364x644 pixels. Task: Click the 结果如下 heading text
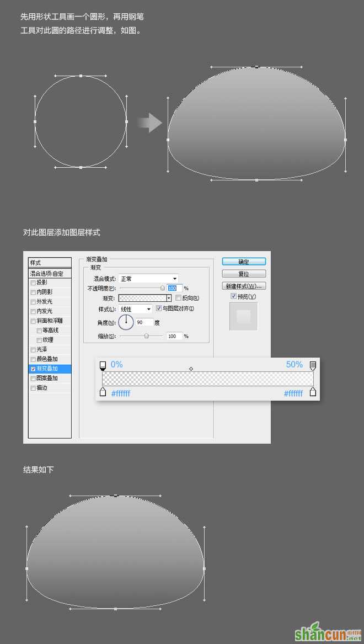tap(38, 470)
